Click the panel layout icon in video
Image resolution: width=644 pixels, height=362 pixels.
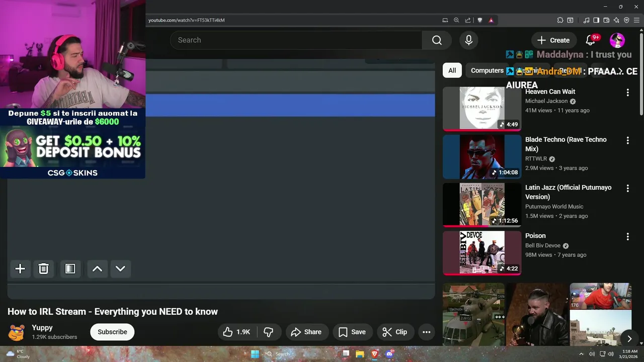(70, 269)
